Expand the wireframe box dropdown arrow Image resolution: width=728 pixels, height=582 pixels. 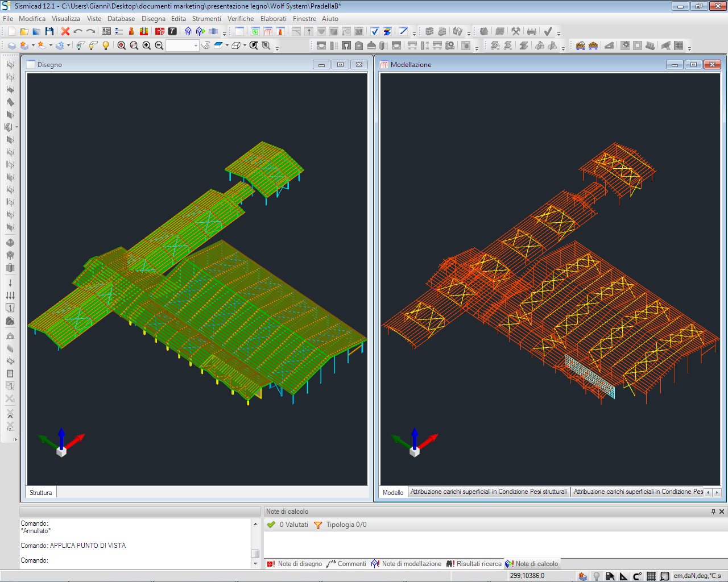coord(245,45)
